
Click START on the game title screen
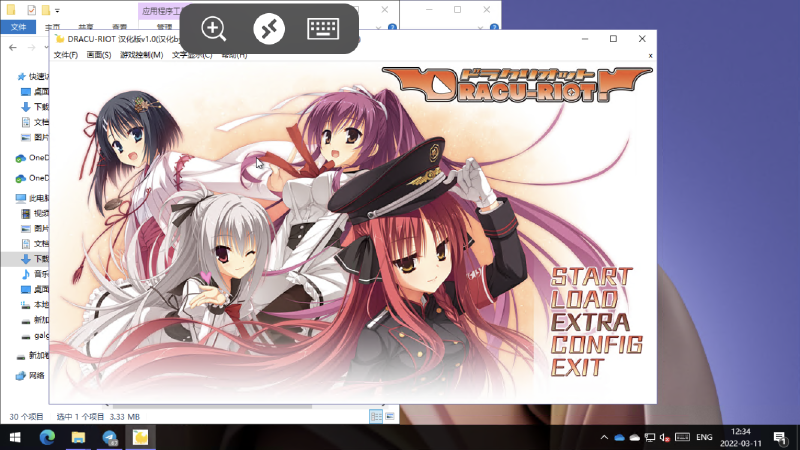click(x=592, y=276)
